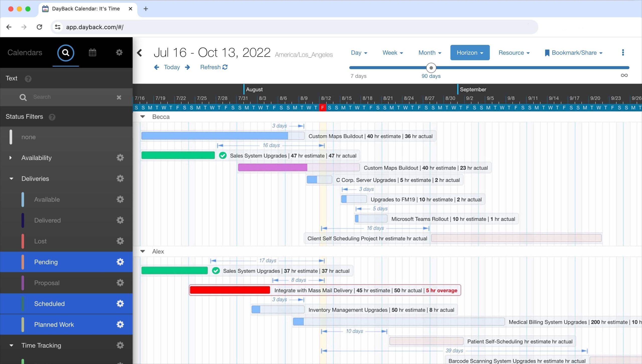Screen dimensions: 642x364
Task: Open the filters search sidebar tab
Action: (65, 53)
